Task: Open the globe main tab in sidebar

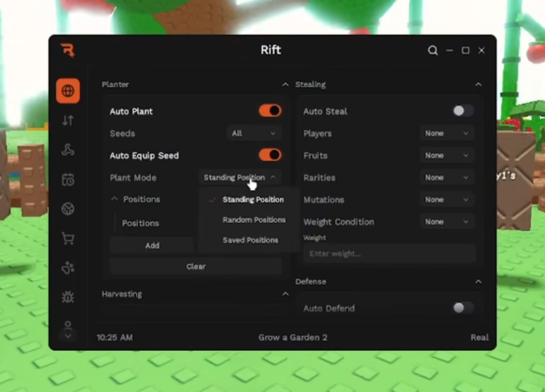Action: 68,91
